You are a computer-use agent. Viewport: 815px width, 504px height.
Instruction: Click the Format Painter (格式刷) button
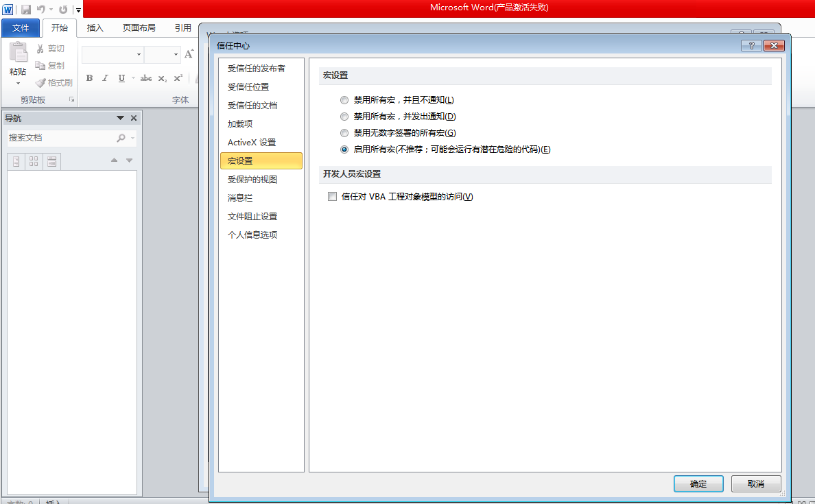[x=54, y=82]
